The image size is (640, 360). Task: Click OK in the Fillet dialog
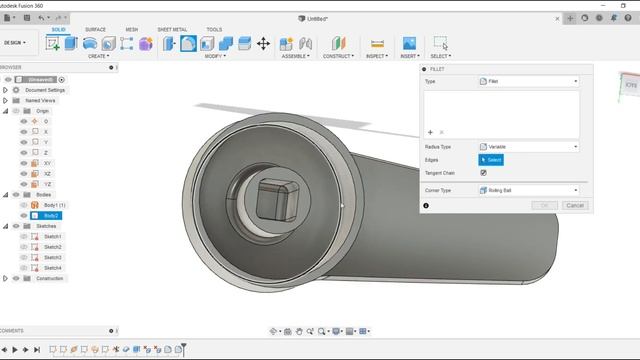click(x=544, y=205)
